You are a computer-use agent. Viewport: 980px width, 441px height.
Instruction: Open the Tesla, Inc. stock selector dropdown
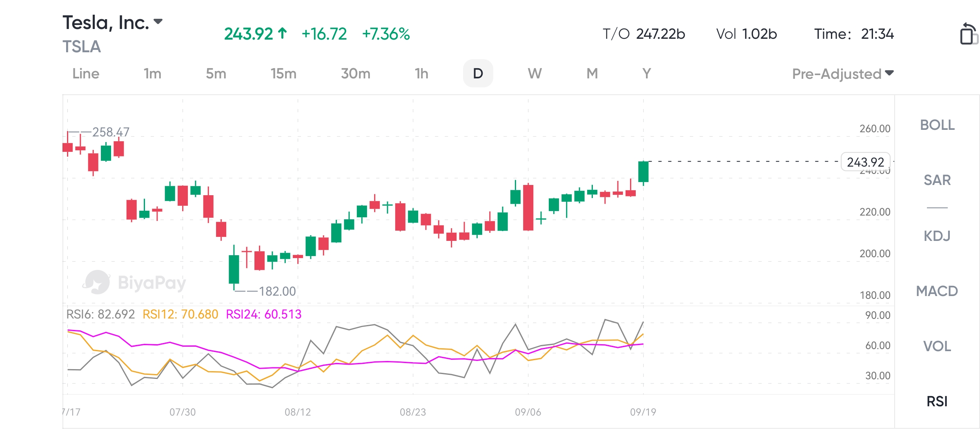(x=113, y=22)
